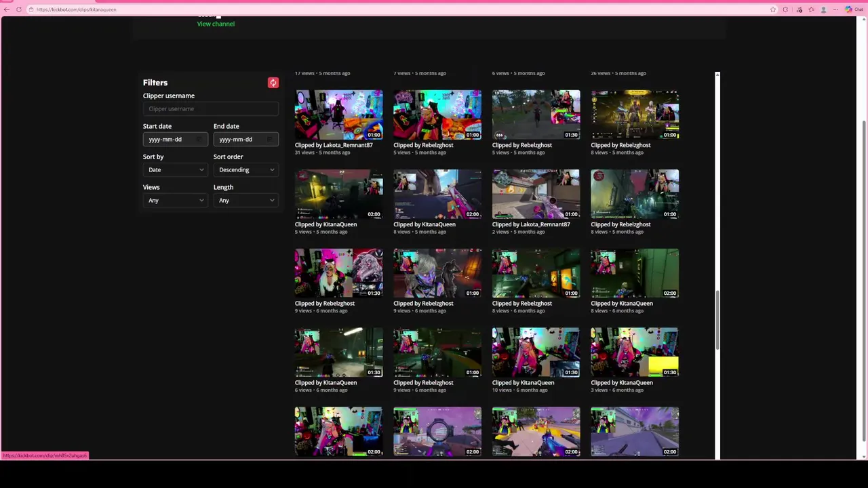
Task: Click 'Clipped by KitanaQueen' title with 10 views
Action: (523, 383)
